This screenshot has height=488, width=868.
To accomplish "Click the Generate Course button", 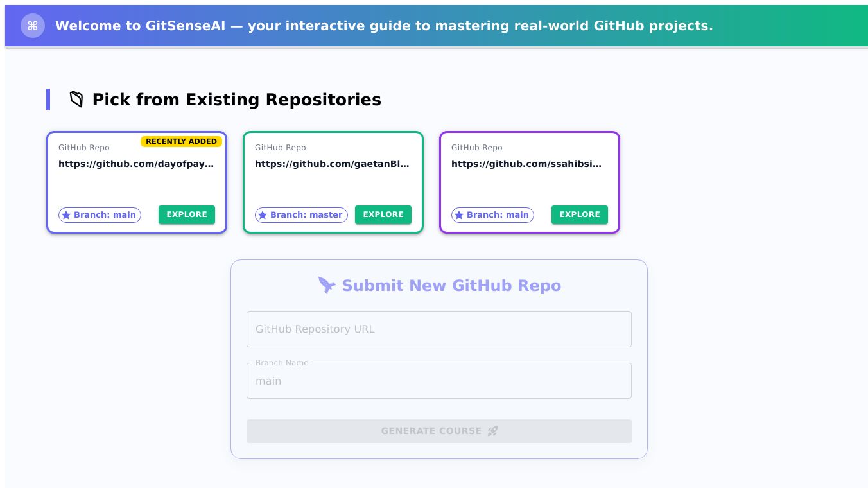I will click(x=439, y=431).
